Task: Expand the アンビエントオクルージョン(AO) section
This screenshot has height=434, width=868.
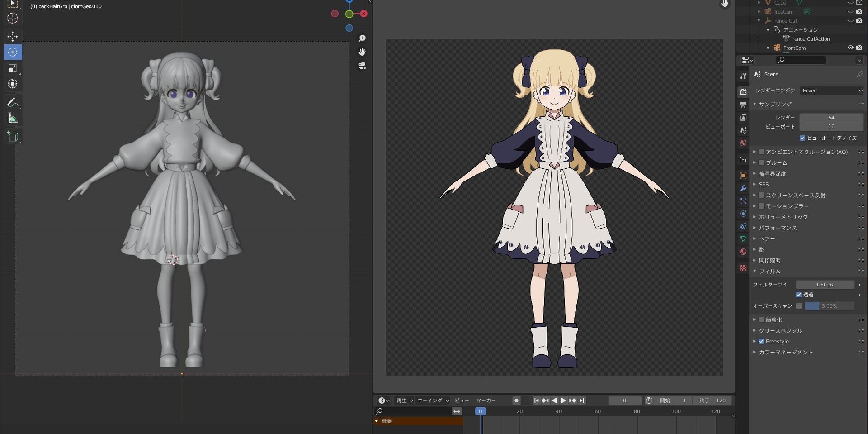Action: pos(754,152)
